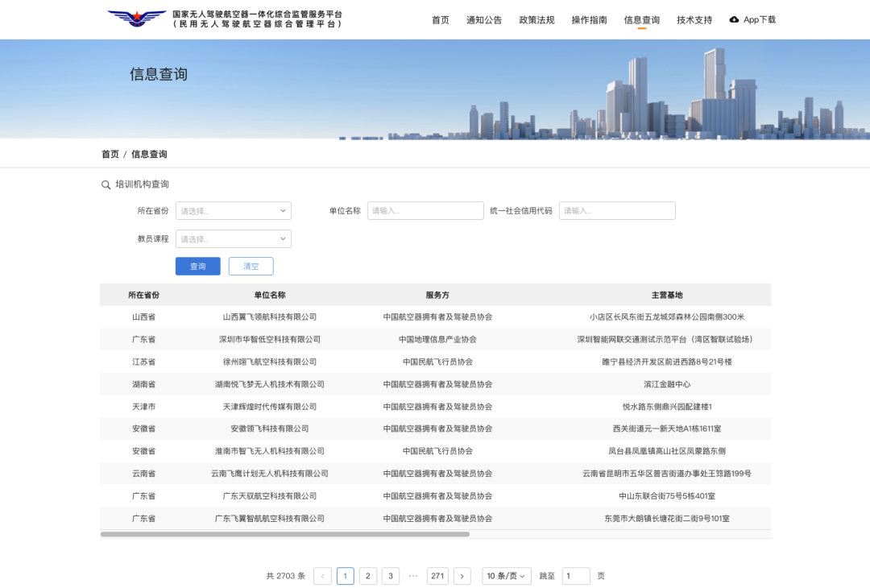Open the 10 条/页 page size selector
870x588 pixels.
click(x=507, y=576)
